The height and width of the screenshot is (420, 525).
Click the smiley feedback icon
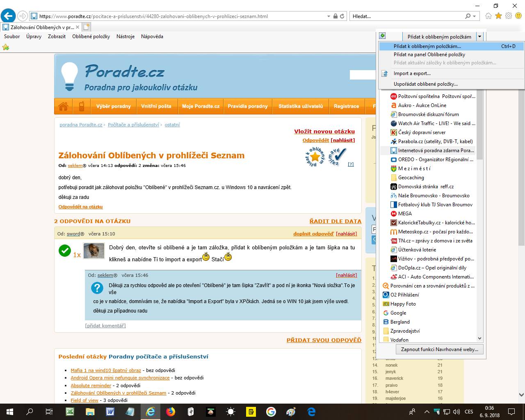(518, 16)
